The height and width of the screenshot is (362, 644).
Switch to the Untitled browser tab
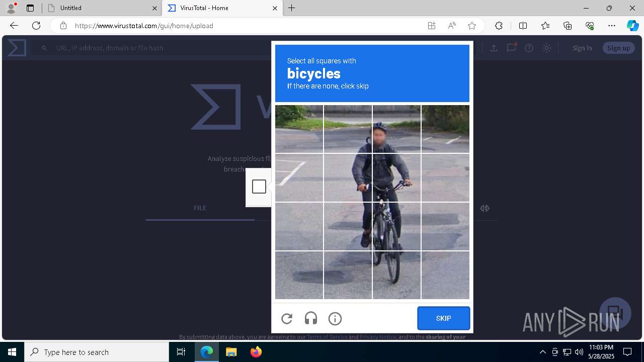[101, 8]
